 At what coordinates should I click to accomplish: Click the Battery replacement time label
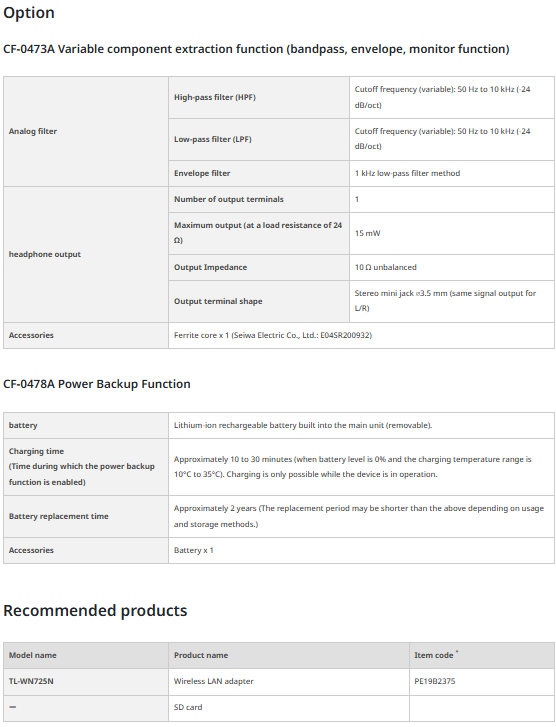click(x=58, y=516)
